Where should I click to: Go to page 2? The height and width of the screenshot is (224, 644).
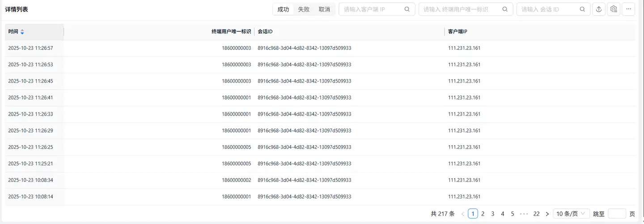click(x=483, y=214)
